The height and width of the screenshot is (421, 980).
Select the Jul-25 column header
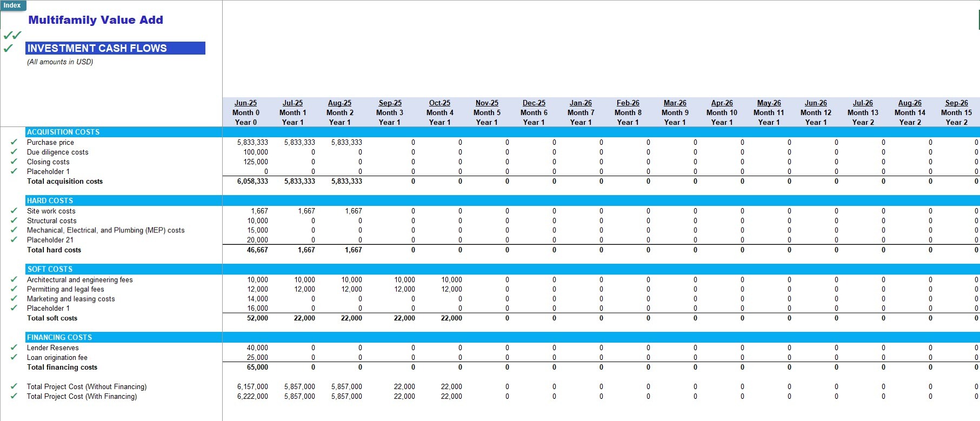pos(292,103)
